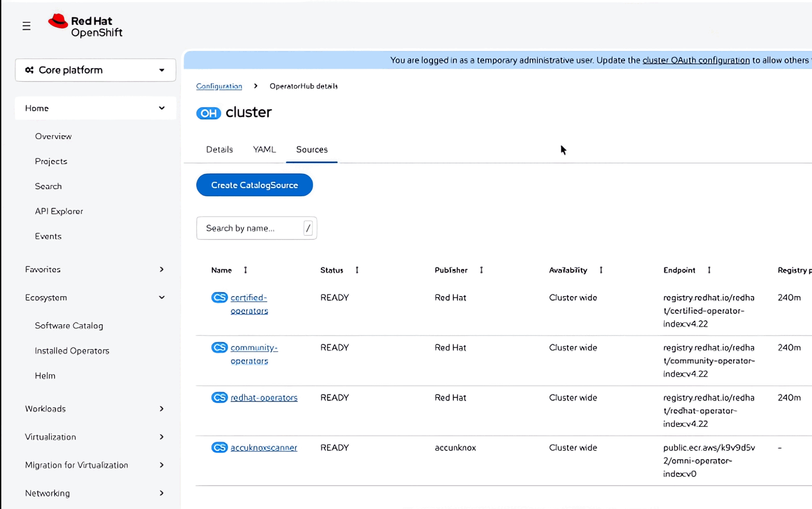The width and height of the screenshot is (812, 509).
Task: Open the certified-operators catalog source link
Action: point(249,304)
